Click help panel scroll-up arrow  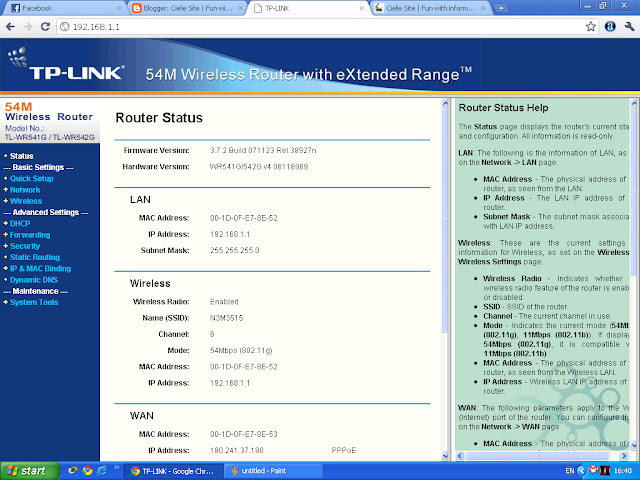634,103
